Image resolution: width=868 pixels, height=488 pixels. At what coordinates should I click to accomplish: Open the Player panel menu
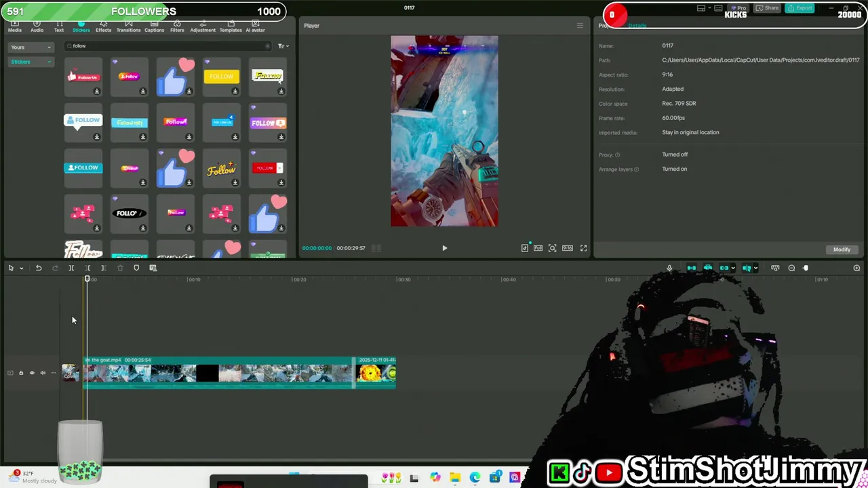[x=580, y=26]
